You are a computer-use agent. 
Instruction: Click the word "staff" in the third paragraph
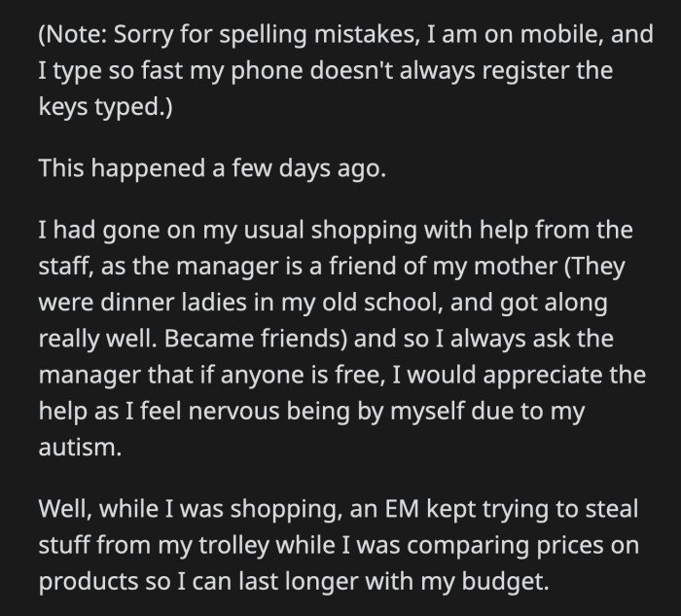pyautogui.click(x=69, y=267)
